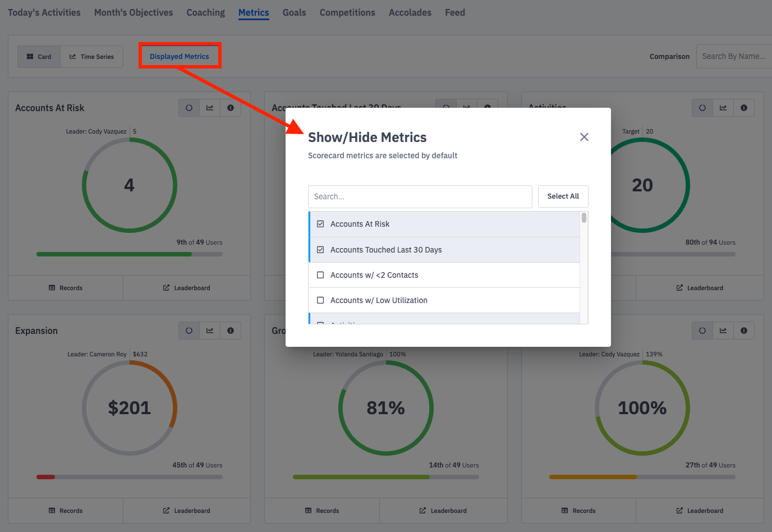772x532 pixels.
Task: Choose gauge icon on the 100% card
Action: click(702, 331)
